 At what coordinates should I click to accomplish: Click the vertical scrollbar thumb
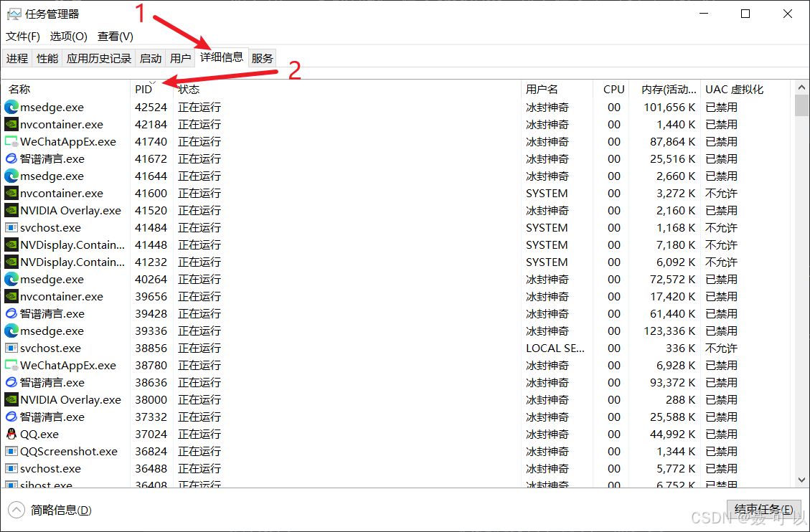pos(801,105)
